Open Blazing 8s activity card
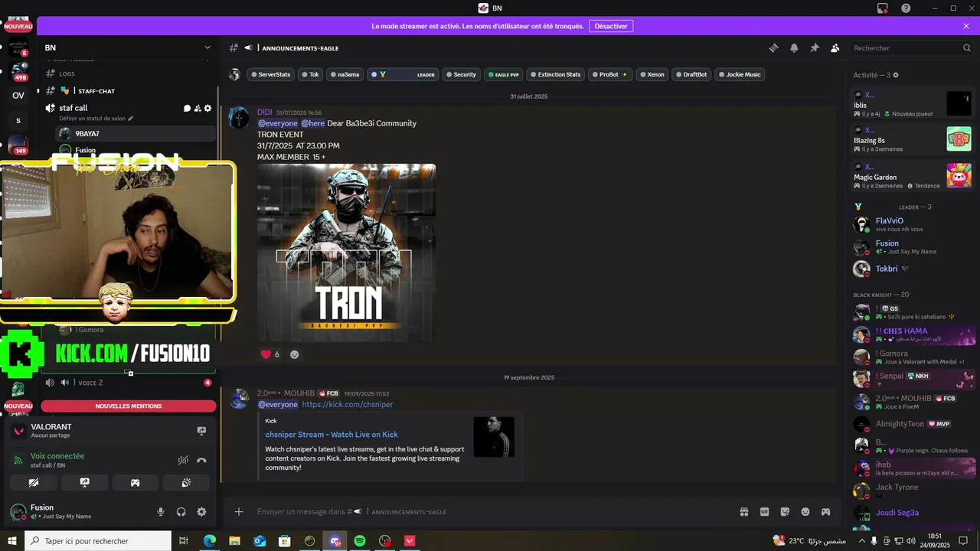 coord(912,140)
